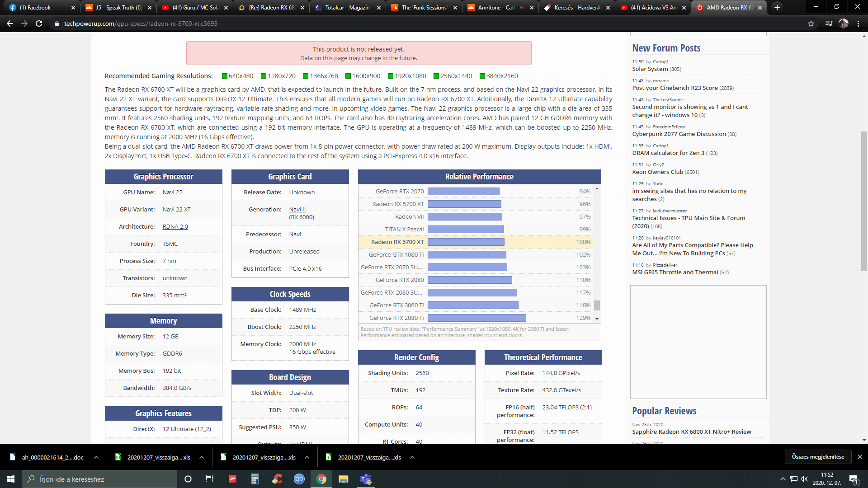Screen dimensions: 868x488
Task: Expand options for third xls download
Action: pos(412,457)
